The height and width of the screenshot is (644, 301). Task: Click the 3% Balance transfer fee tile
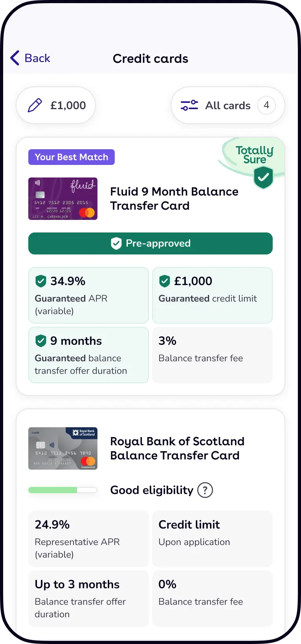click(212, 355)
